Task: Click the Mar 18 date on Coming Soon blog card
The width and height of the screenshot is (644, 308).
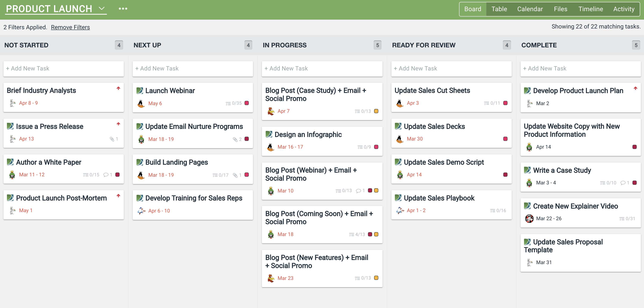Action: coord(285,234)
